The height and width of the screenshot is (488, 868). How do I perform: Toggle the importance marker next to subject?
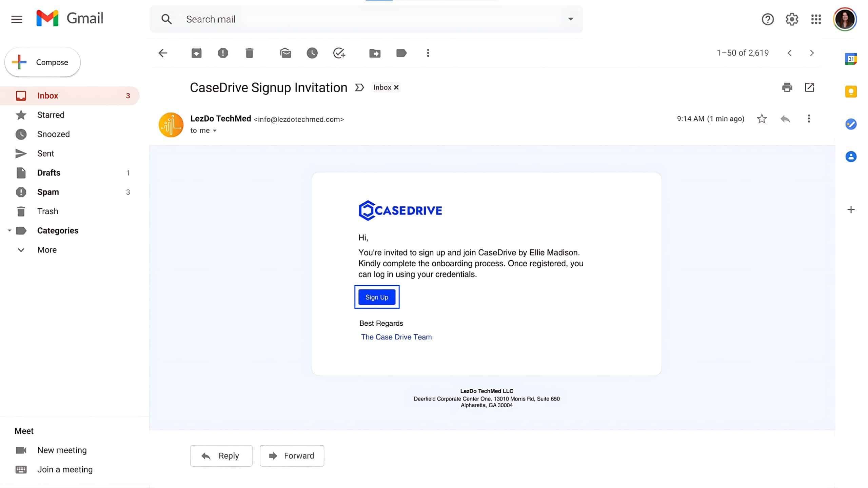(359, 87)
